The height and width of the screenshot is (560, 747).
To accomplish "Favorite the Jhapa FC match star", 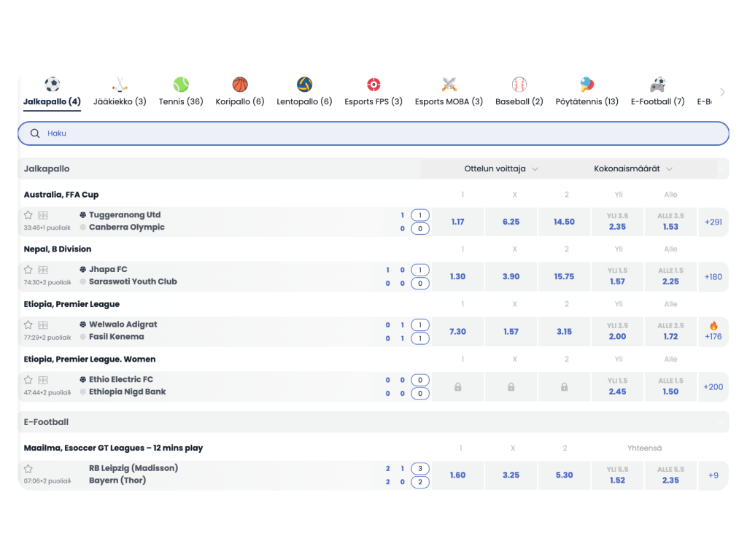I will pyautogui.click(x=28, y=270).
